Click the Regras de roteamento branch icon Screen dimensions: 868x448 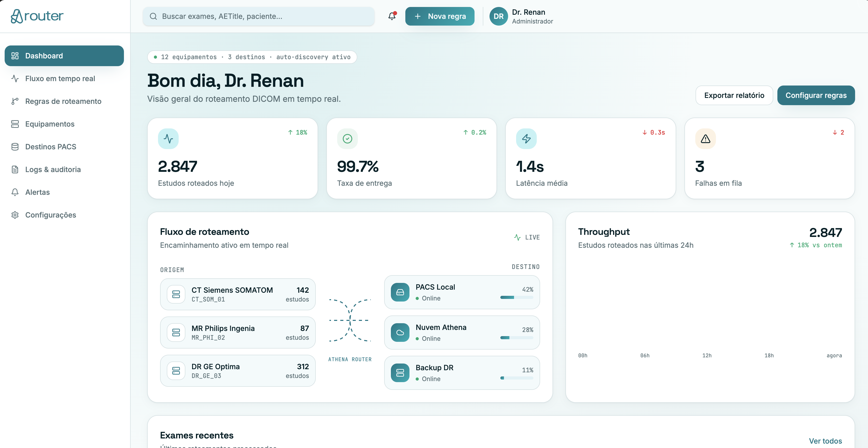15,101
